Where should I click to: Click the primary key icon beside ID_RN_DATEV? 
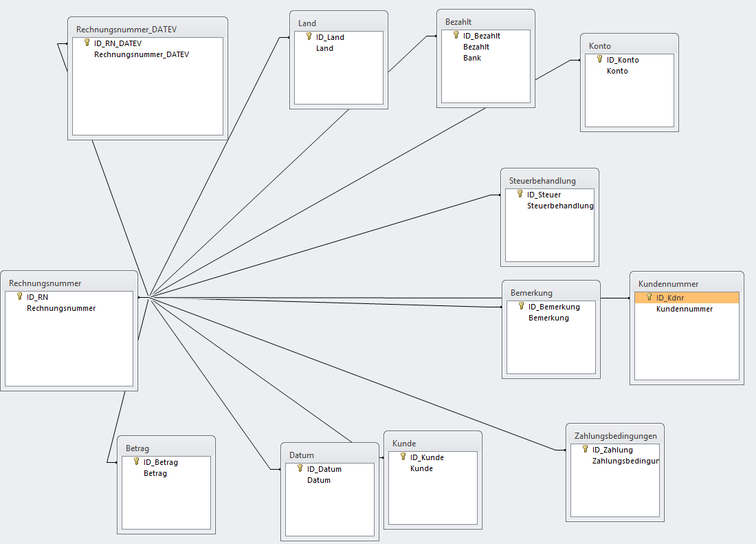87,43
